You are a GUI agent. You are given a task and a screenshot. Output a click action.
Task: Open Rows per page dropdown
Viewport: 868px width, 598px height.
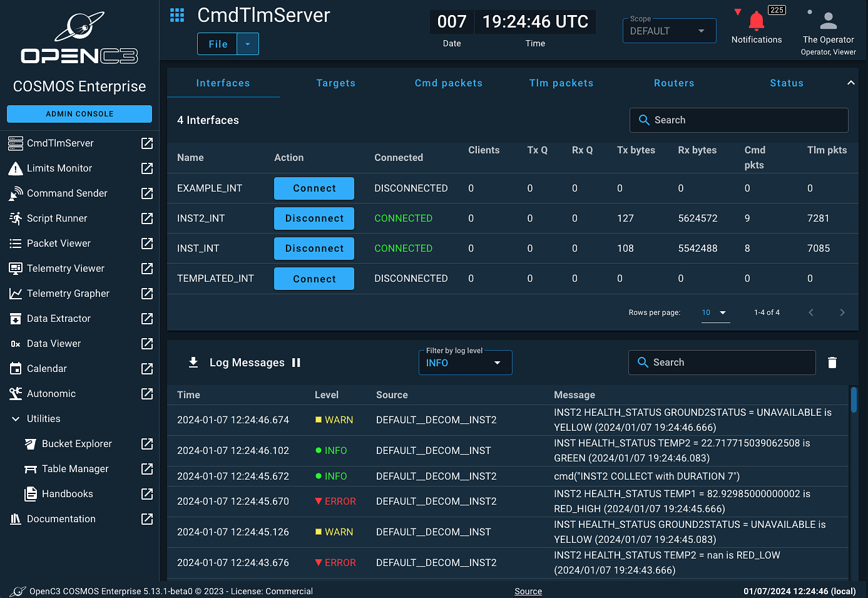click(x=715, y=312)
